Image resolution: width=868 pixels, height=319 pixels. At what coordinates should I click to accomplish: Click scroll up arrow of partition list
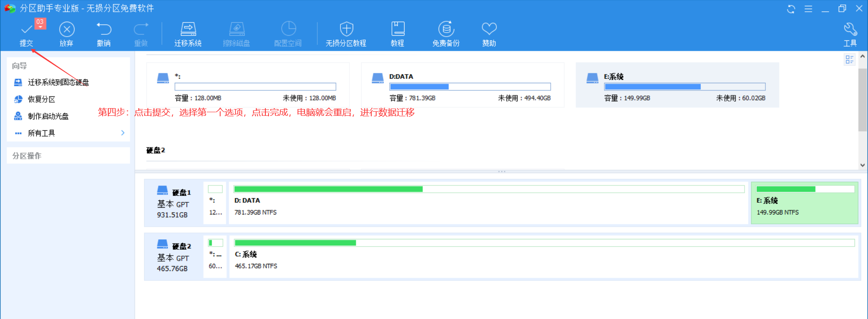(x=863, y=57)
